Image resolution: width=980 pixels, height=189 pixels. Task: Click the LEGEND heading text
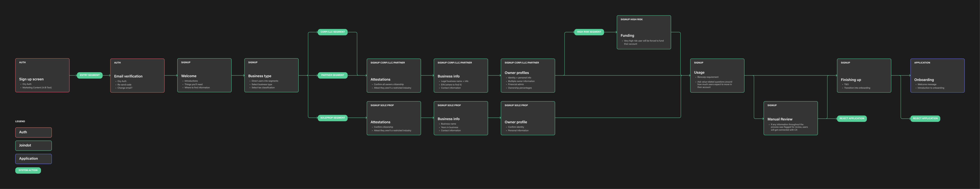click(x=20, y=122)
